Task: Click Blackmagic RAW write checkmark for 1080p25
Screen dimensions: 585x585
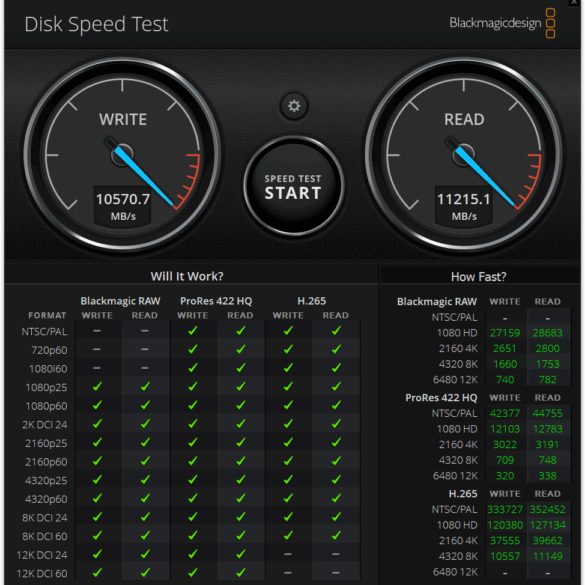Action: click(x=97, y=387)
